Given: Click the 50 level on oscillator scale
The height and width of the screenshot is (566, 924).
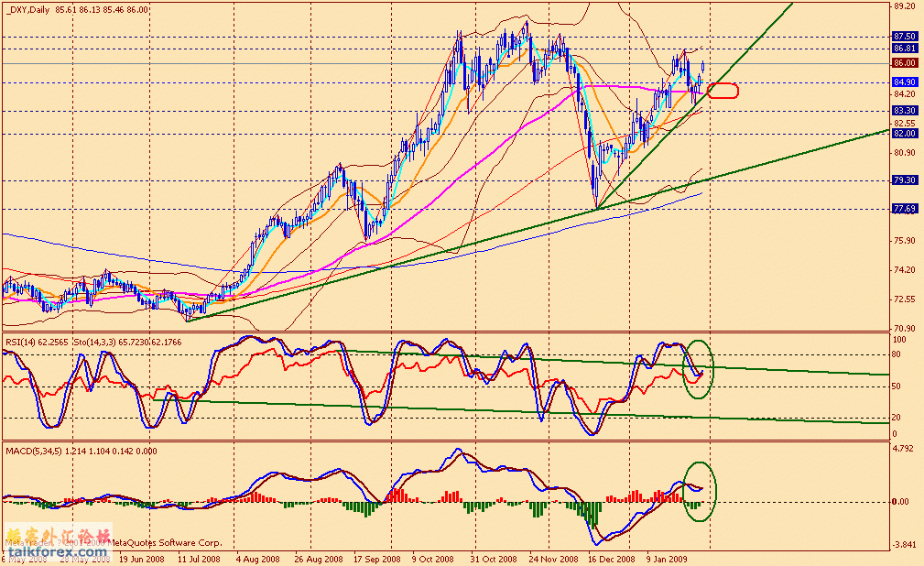Looking at the screenshot, I should pyautogui.click(x=897, y=386).
